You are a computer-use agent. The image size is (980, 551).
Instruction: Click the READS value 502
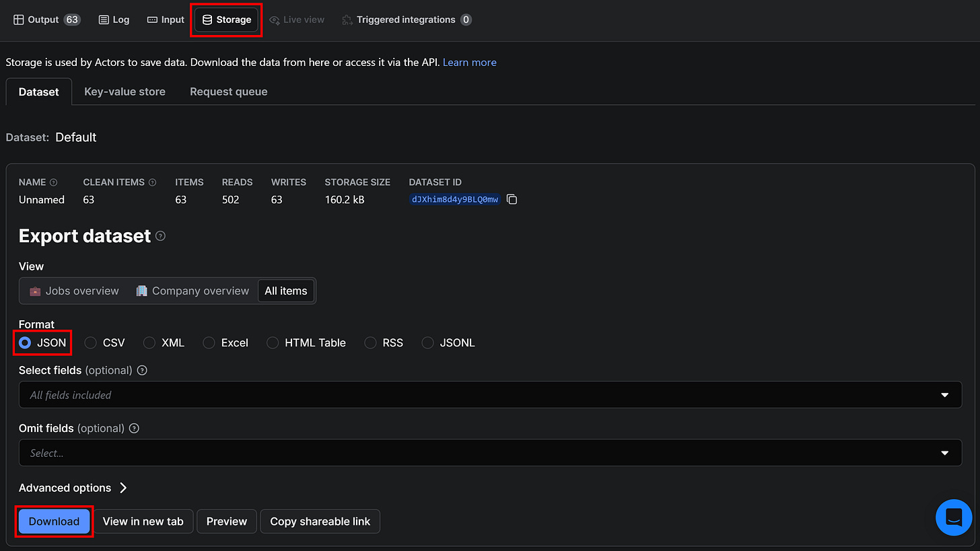231,200
